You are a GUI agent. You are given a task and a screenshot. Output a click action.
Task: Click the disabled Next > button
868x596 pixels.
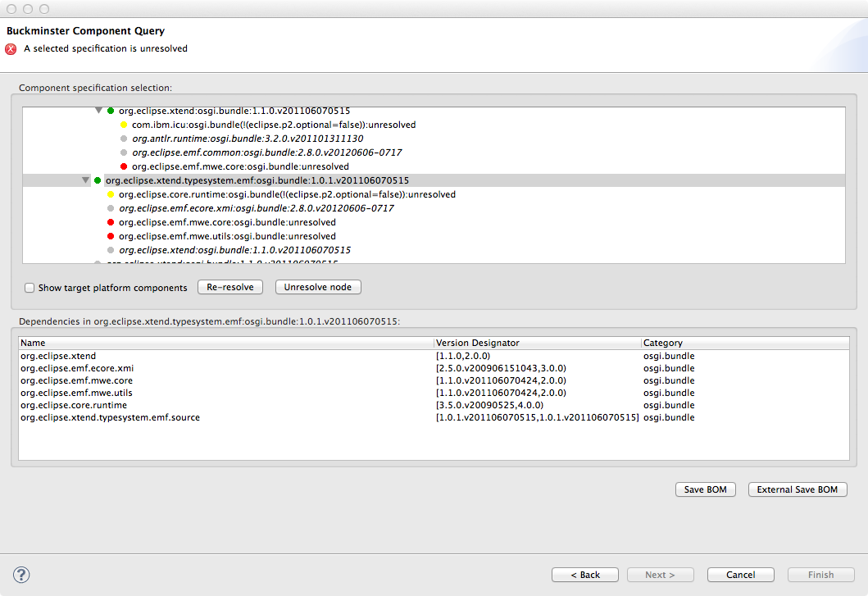point(661,575)
